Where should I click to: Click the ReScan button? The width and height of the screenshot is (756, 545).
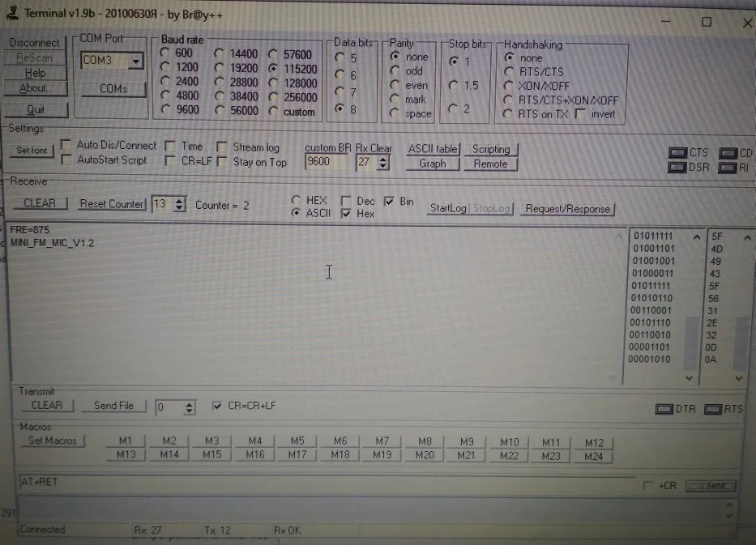coord(35,57)
